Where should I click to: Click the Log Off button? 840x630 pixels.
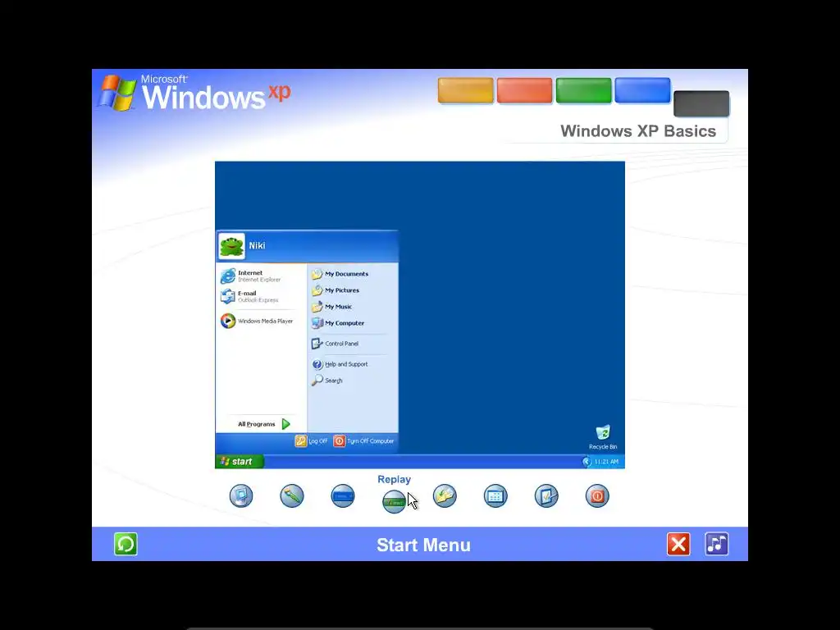pyautogui.click(x=311, y=441)
